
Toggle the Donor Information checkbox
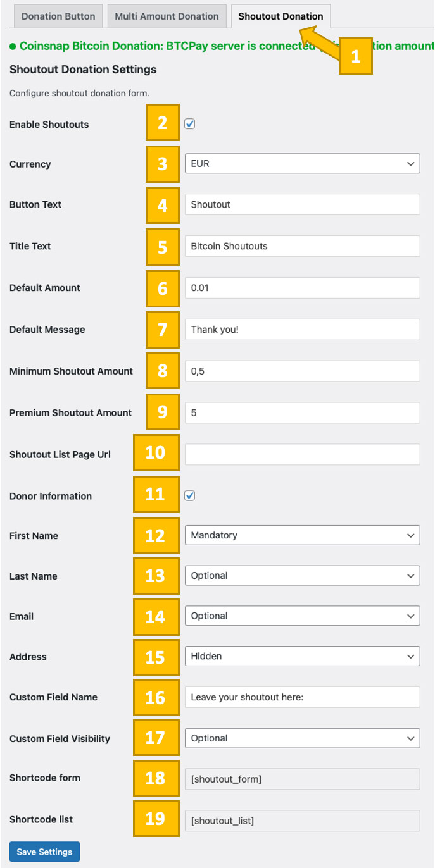(x=189, y=495)
